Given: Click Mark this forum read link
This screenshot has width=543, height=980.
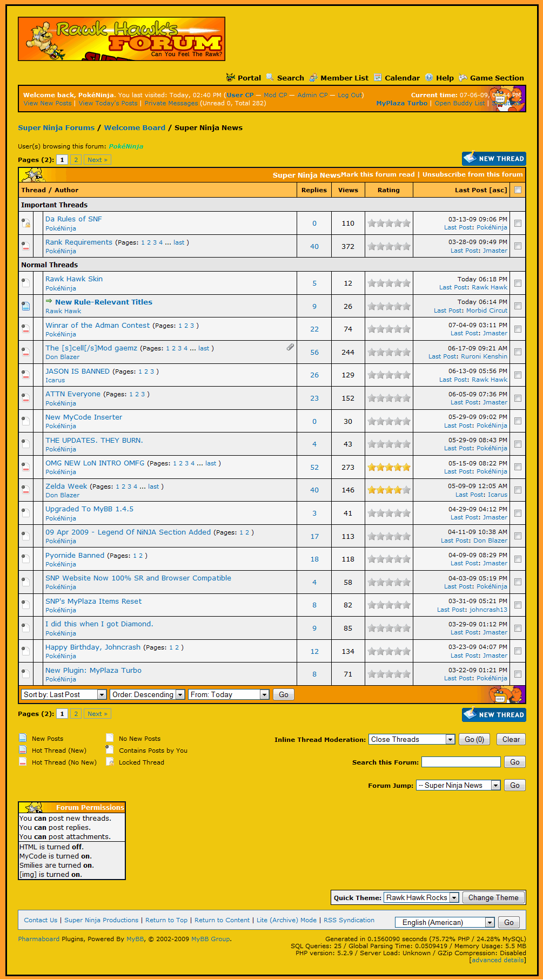Looking at the screenshot, I should pos(378,174).
